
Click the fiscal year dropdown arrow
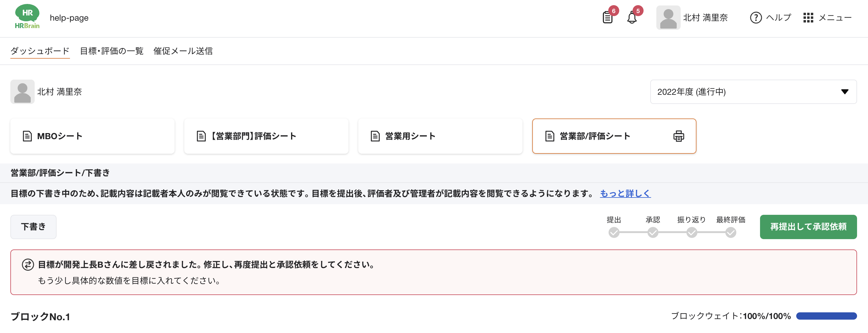point(844,91)
